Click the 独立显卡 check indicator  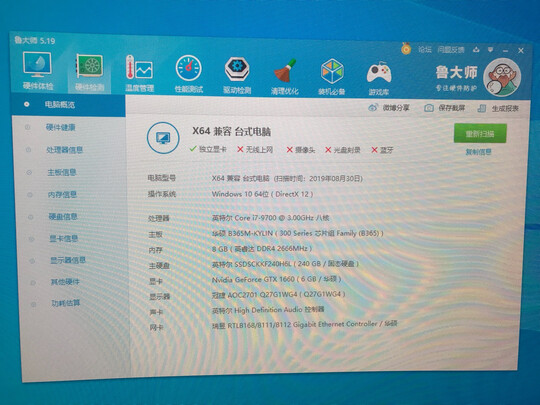(208, 149)
